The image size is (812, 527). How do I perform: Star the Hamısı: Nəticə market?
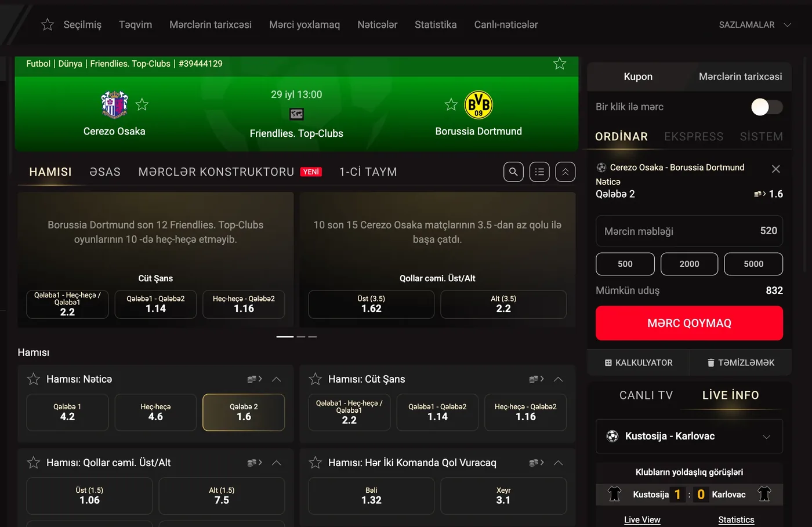[34, 379]
